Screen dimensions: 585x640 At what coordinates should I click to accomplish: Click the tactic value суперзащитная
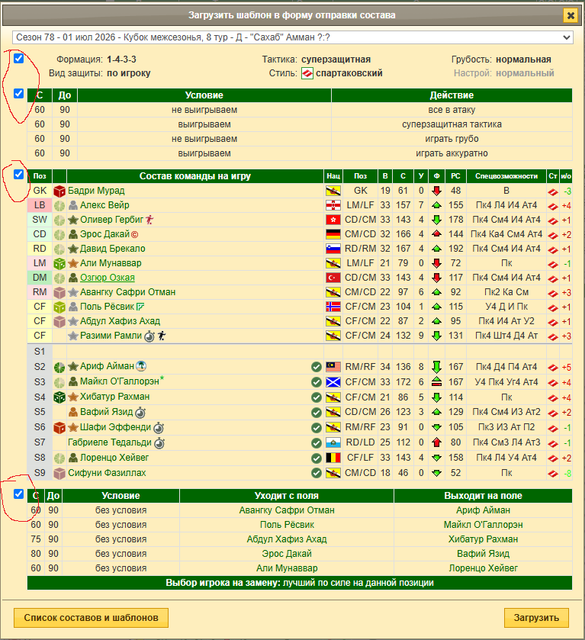(336, 60)
